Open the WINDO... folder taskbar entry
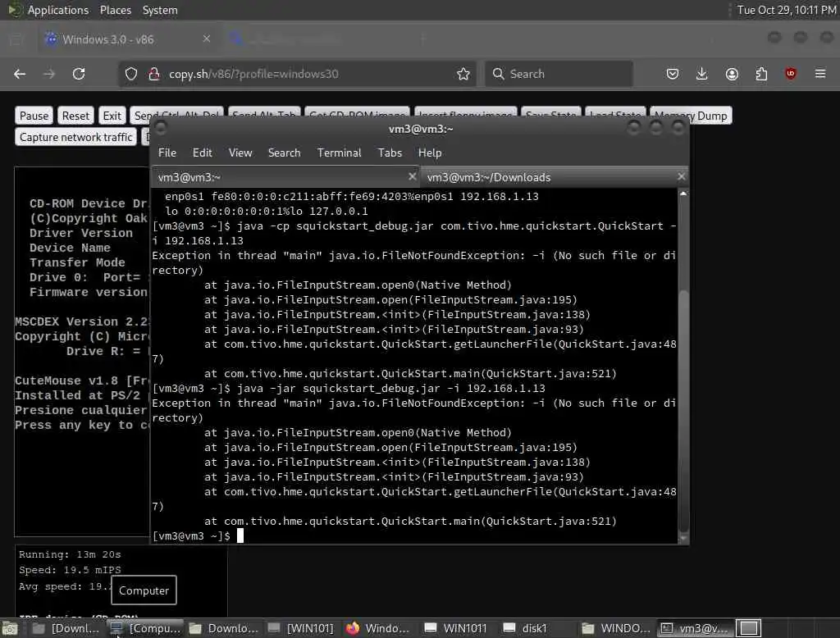 [616, 628]
